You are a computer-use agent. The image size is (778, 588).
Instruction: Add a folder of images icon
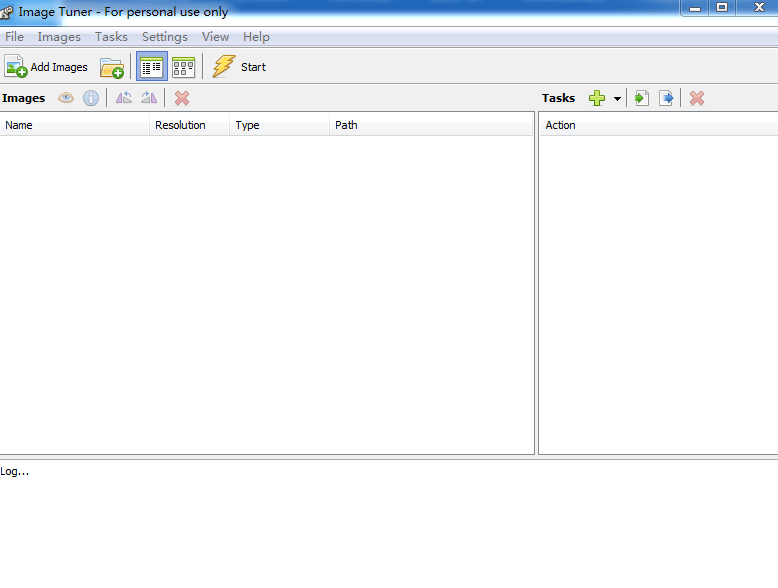(x=112, y=66)
